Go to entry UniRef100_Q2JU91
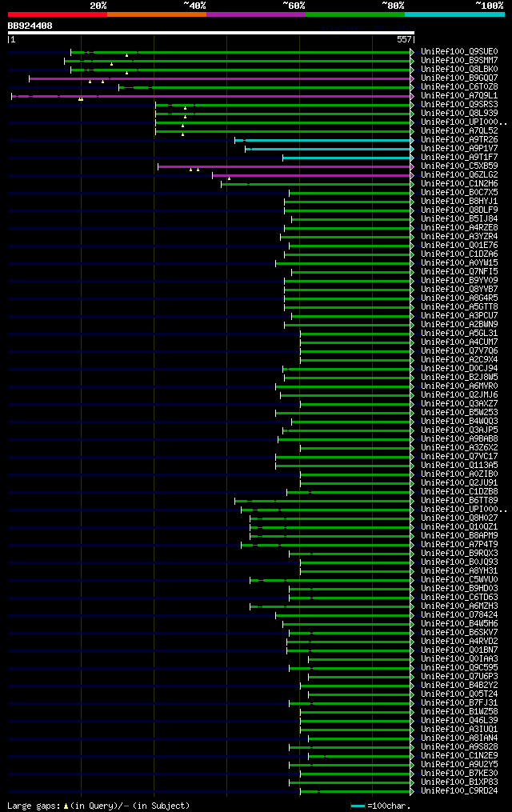 pyautogui.click(x=459, y=483)
